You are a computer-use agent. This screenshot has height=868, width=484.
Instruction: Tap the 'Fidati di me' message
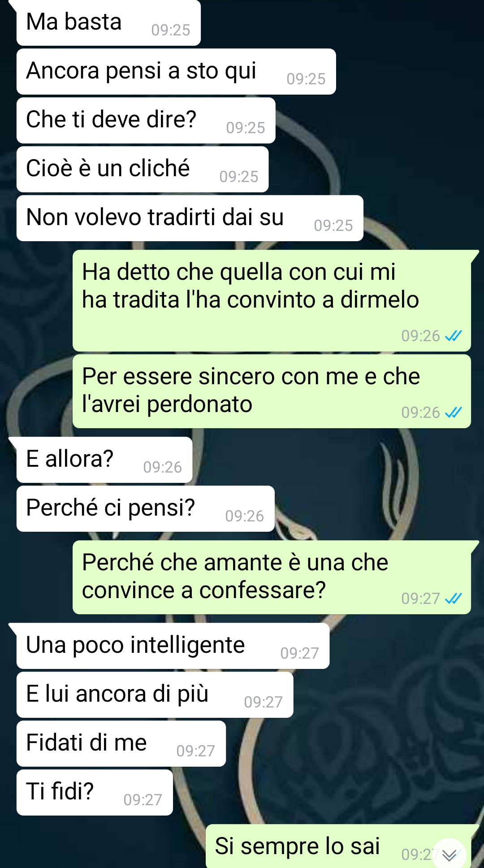121,744
